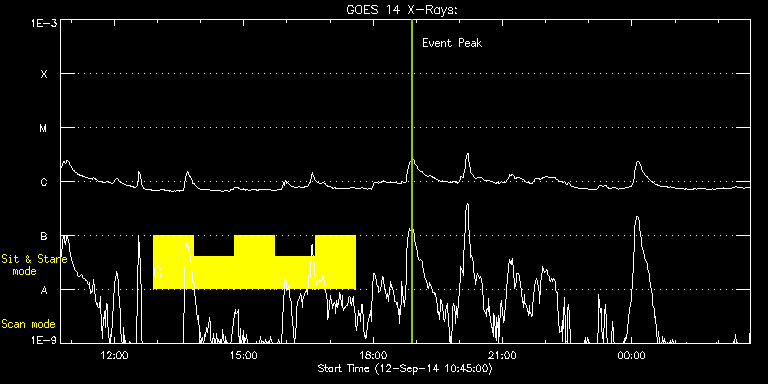The height and width of the screenshot is (384, 768).
Task: Select the yellow Sit & Stare observation block
Action: tap(254, 262)
